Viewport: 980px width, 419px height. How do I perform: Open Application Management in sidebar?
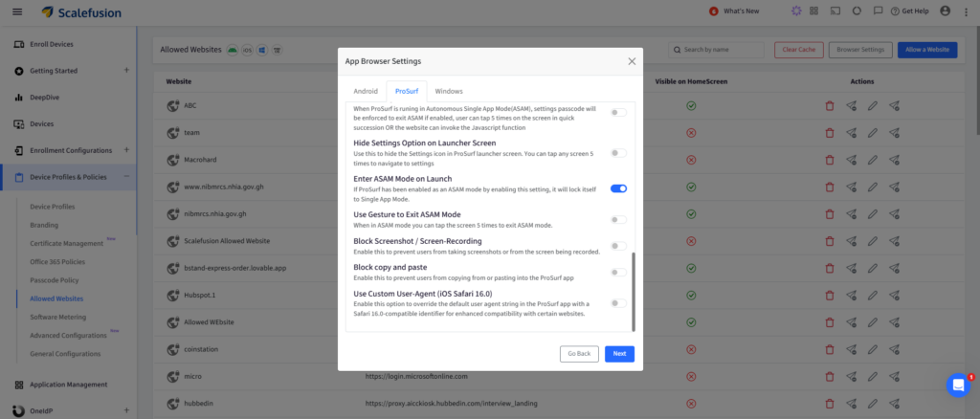[x=69, y=384]
